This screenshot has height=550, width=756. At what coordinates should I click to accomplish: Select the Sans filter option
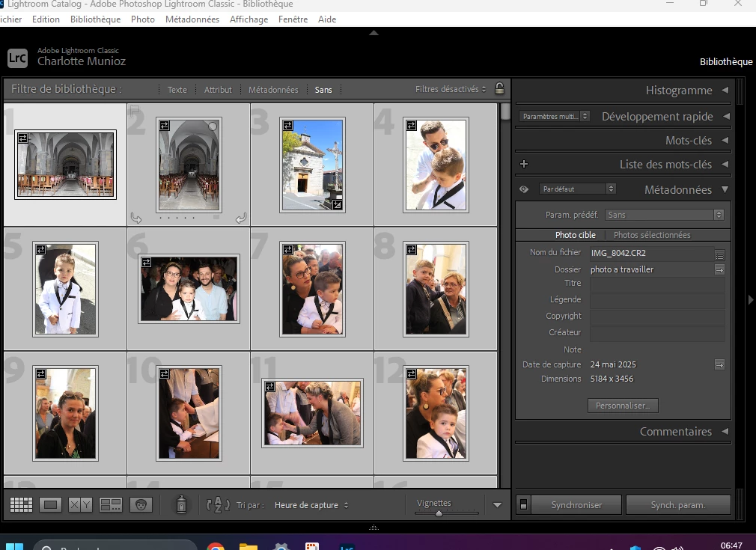(x=323, y=90)
